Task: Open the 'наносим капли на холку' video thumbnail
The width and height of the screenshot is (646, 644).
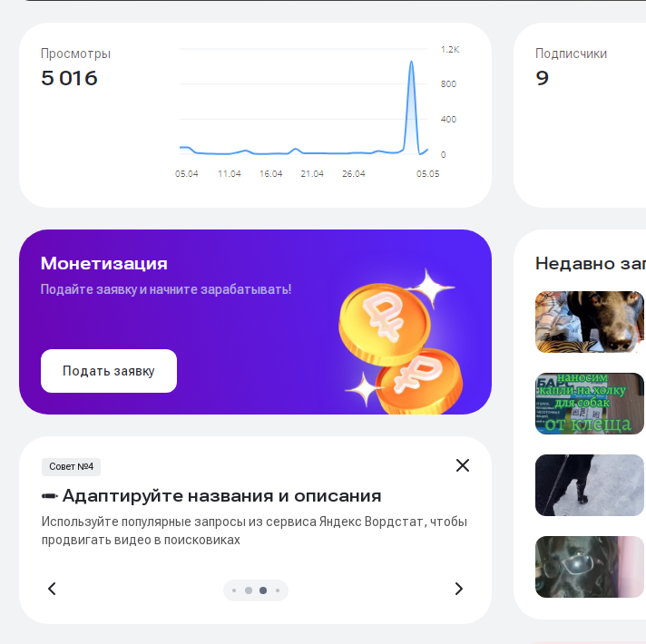Action: tap(590, 404)
